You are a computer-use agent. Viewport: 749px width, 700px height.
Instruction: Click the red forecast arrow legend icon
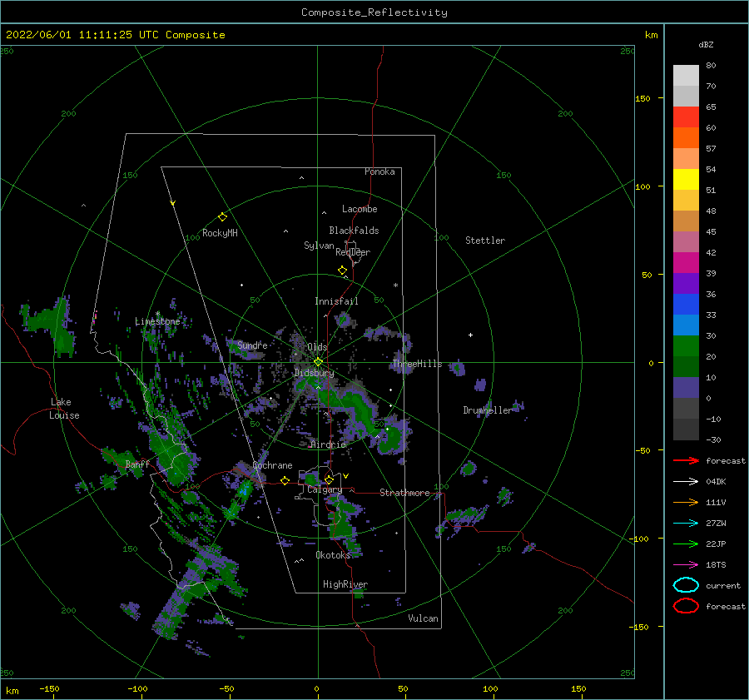[x=686, y=460]
